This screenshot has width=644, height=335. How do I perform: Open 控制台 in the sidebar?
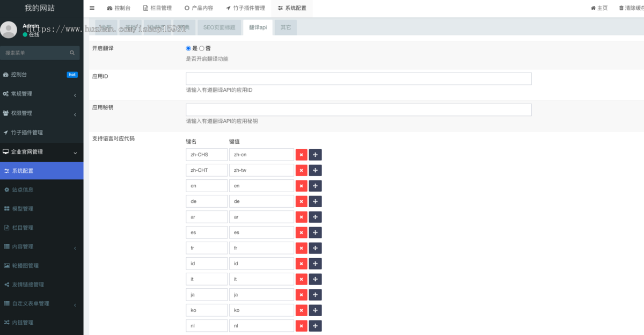click(x=41, y=75)
